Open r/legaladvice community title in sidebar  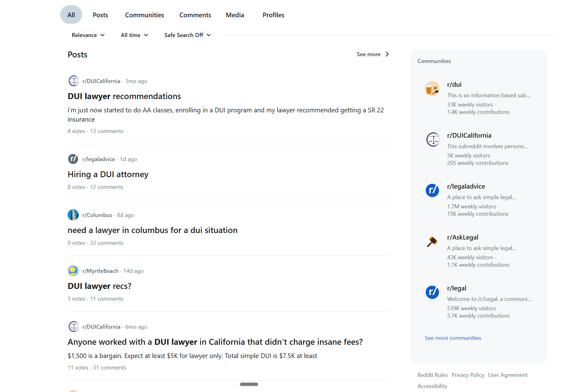point(466,186)
